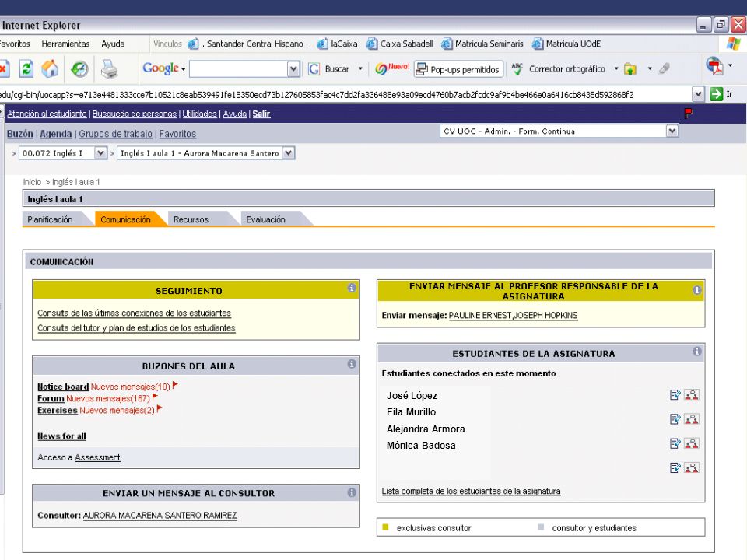Viewport: 747px width, 560px height.
Task: Open the History toolbar icon
Action: pyautogui.click(x=79, y=69)
